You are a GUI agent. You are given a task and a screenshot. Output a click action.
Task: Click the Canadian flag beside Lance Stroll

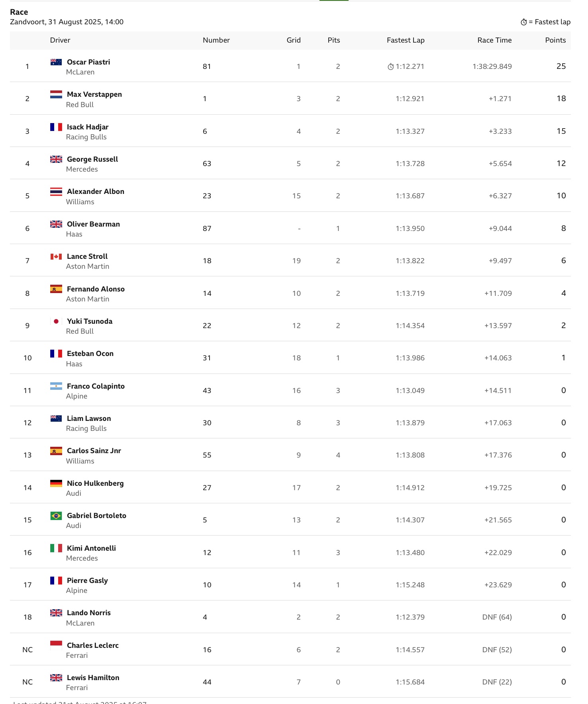point(56,256)
